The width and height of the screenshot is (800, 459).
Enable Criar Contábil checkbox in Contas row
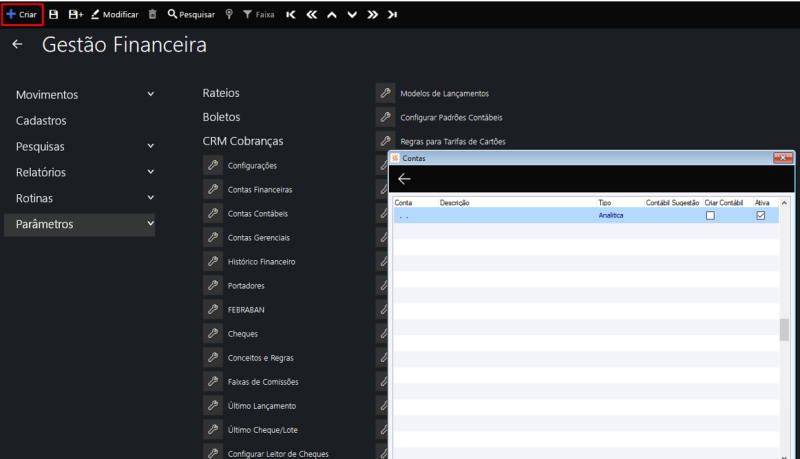pyautogui.click(x=710, y=216)
